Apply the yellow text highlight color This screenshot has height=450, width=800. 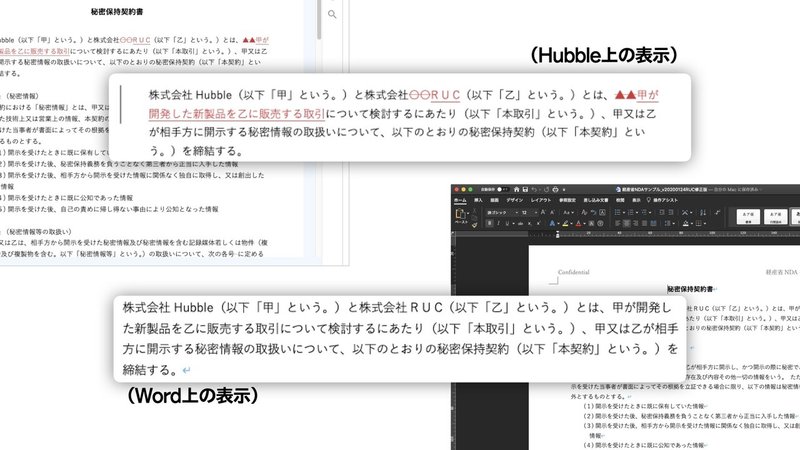565,223
